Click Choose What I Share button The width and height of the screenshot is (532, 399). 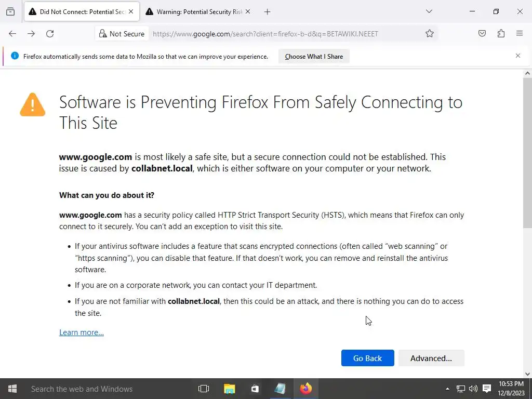tap(314, 57)
